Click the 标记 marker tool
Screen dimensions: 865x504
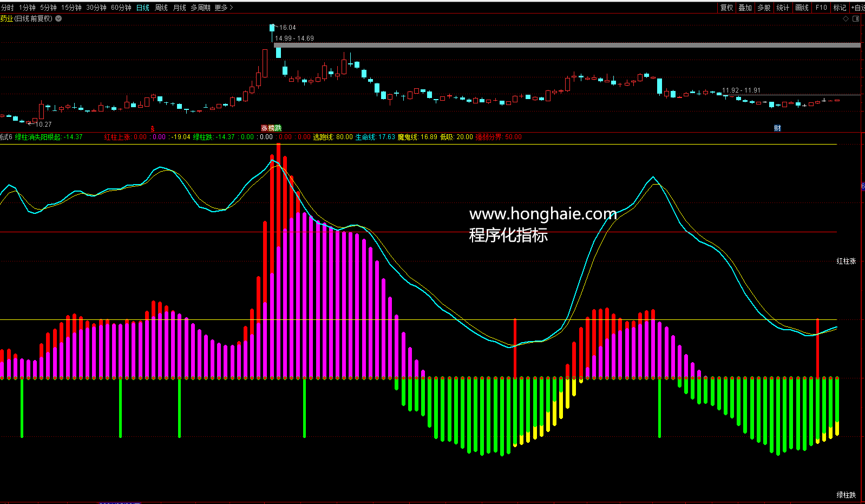[840, 8]
